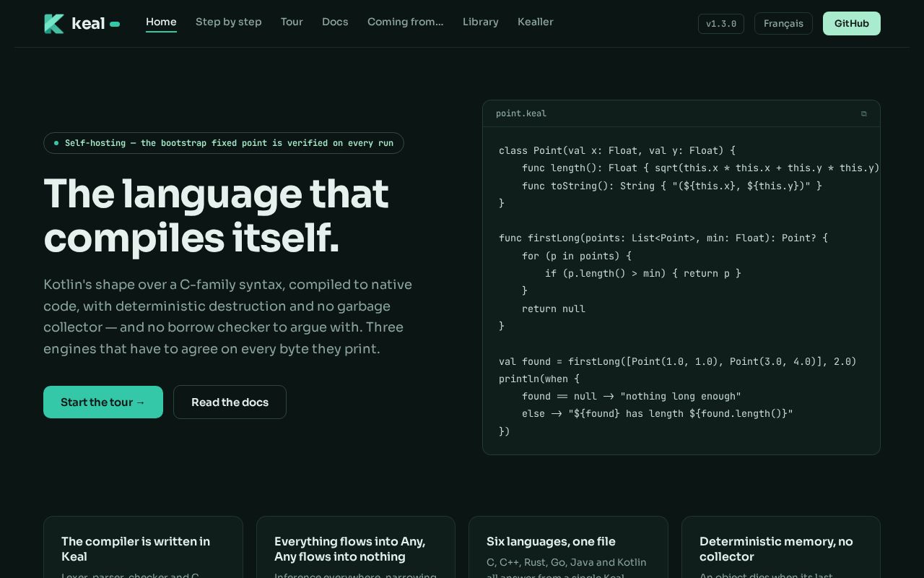
Task: Click 'The compiler is written in Keal' card
Action: point(143,547)
